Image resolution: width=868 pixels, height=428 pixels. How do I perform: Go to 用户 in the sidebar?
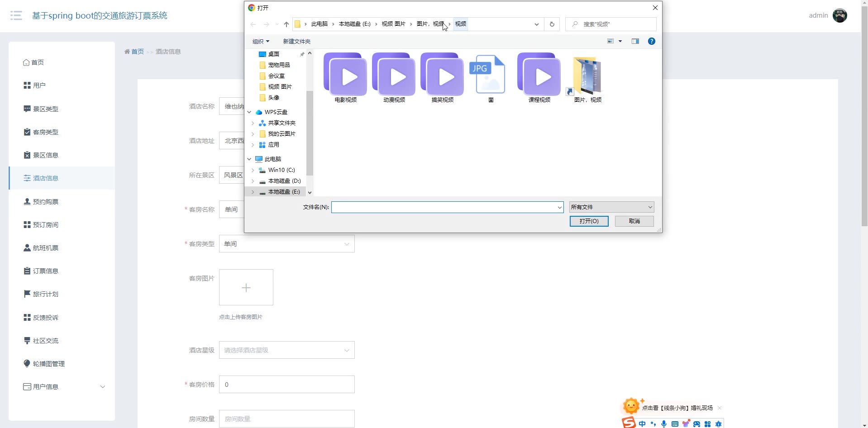pyautogui.click(x=62, y=86)
